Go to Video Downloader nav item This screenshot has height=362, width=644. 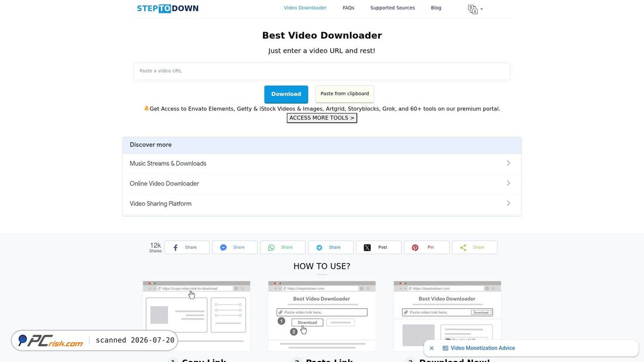pyautogui.click(x=305, y=8)
